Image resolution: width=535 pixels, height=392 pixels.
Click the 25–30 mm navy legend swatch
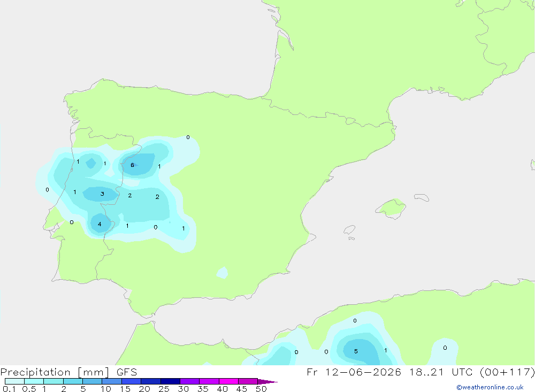tap(170, 381)
